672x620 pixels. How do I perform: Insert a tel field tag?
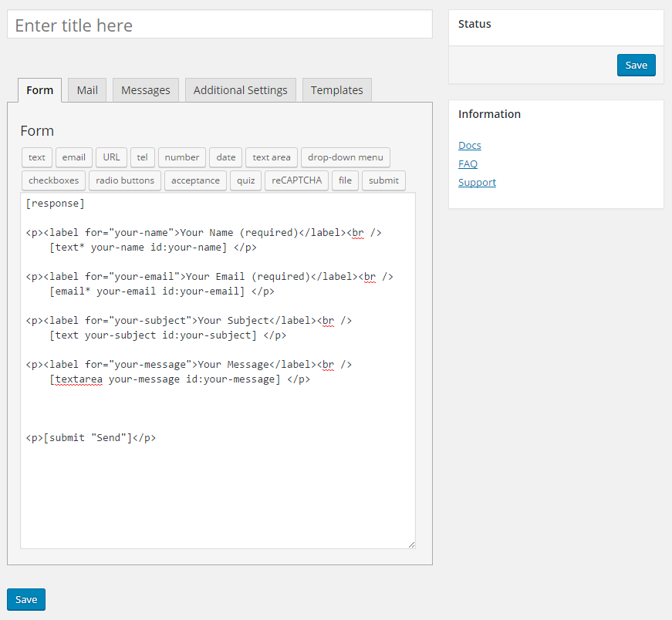142,157
